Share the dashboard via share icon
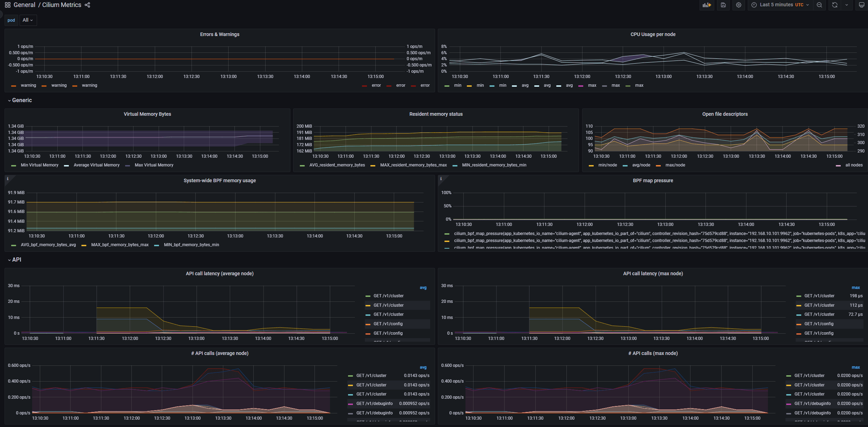868x427 pixels. coord(87,5)
